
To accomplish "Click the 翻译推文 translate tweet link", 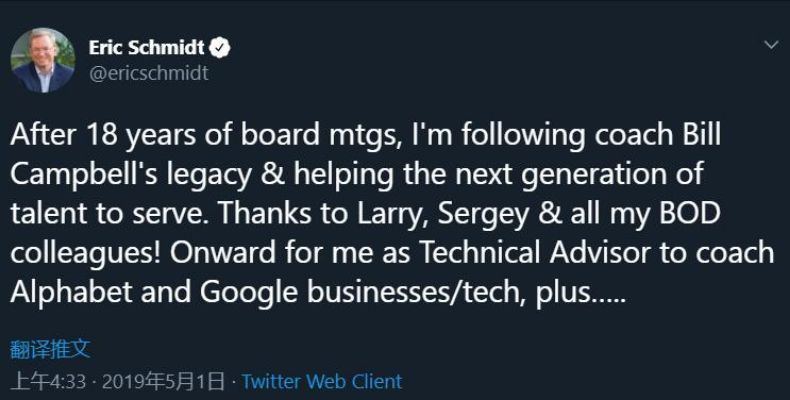I will pos(50,349).
